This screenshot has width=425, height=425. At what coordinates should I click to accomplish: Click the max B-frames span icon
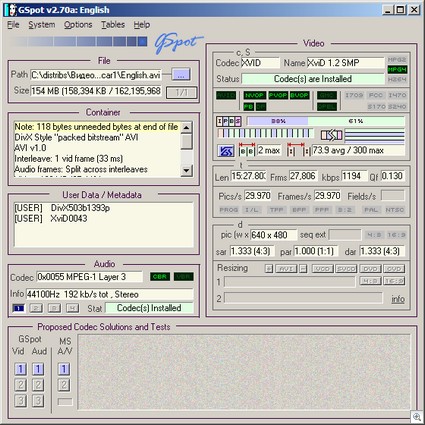(247, 150)
